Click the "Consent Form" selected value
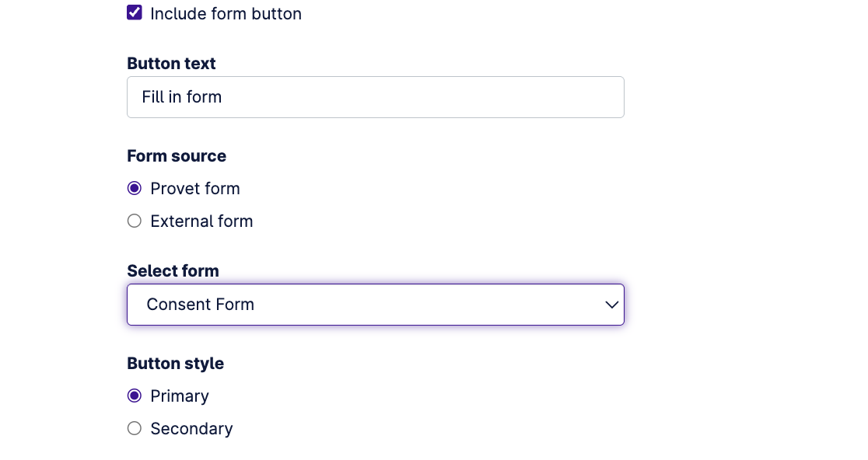 click(201, 305)
